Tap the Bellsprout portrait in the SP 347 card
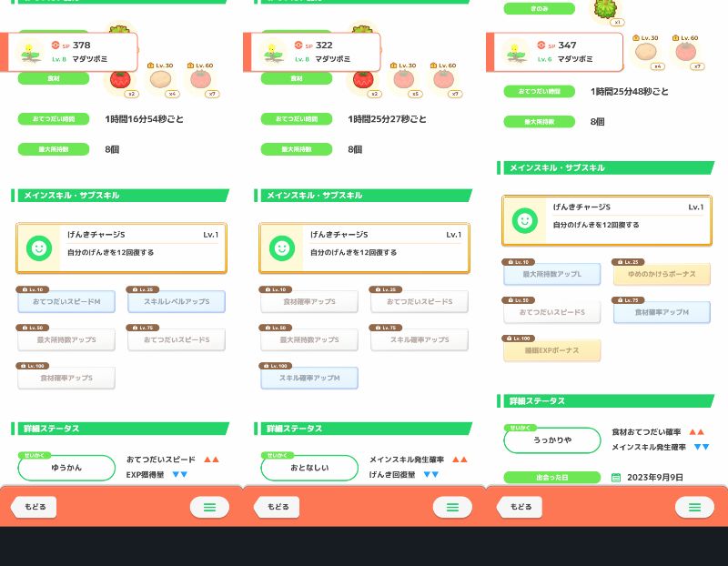The width and height of the screenshot is (728, 566). coord(516,53)
